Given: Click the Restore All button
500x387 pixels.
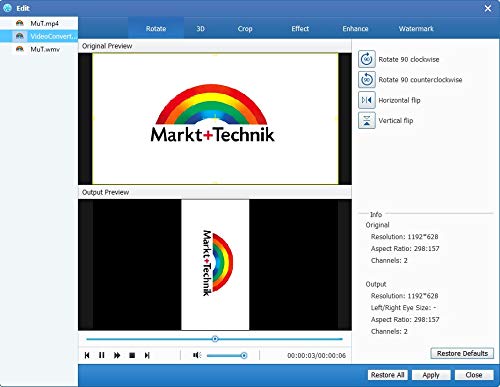Looking at the screenshot, I should (x=387, y=375).
